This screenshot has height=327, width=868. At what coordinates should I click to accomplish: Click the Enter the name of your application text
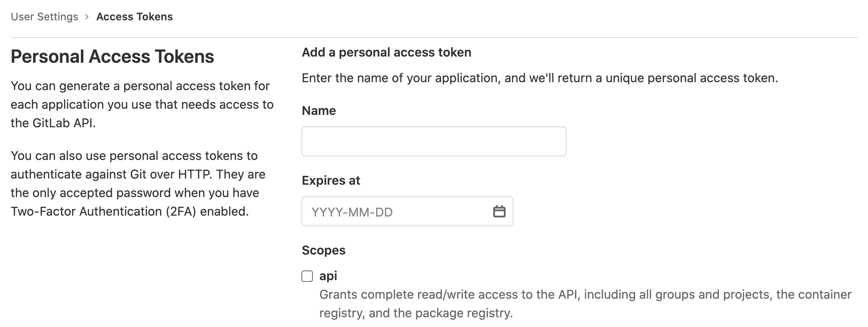tap(540, 78)
